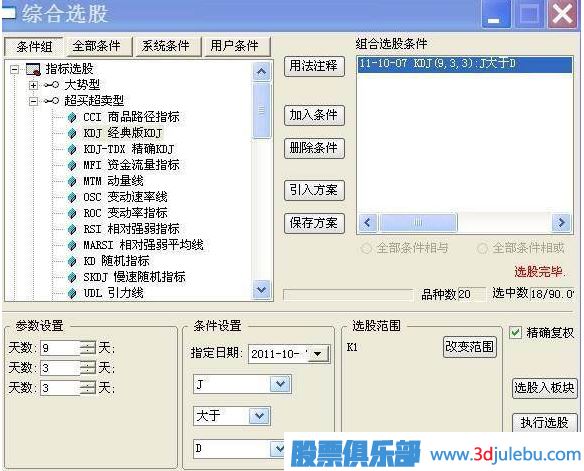Choose the MFI 资金流量指标 icon

tap(72, 166)
